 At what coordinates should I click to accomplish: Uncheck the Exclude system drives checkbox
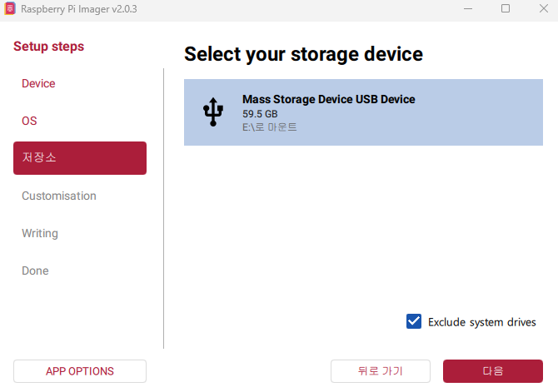point(414,321)
